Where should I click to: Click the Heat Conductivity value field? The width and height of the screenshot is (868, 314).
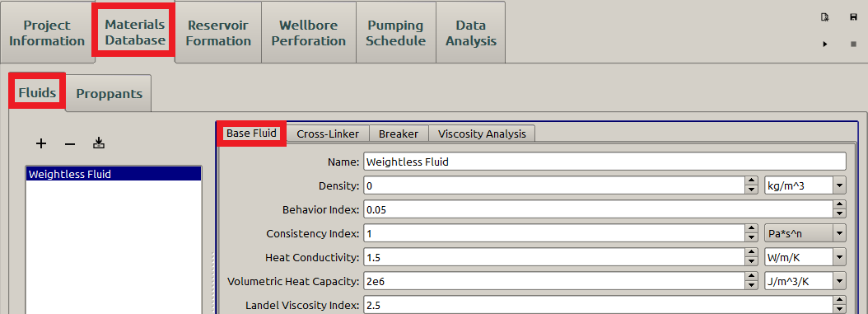[x=555, y=257]
